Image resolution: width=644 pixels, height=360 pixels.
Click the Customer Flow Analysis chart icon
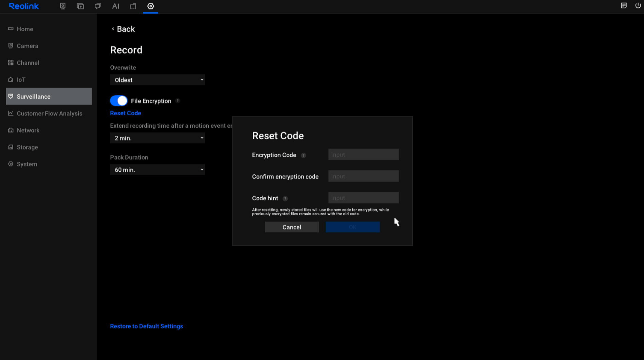pyautogui.click(x=11, y=113)
